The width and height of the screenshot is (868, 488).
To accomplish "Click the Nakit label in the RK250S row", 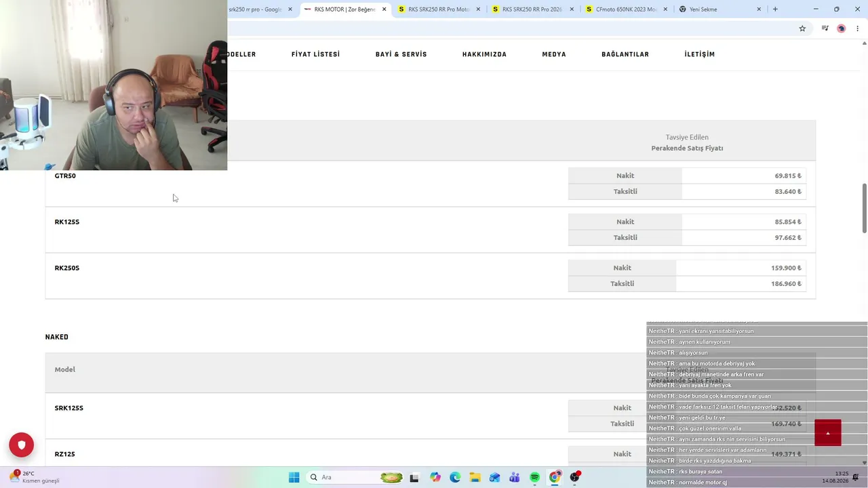I will tap(623, 268).
